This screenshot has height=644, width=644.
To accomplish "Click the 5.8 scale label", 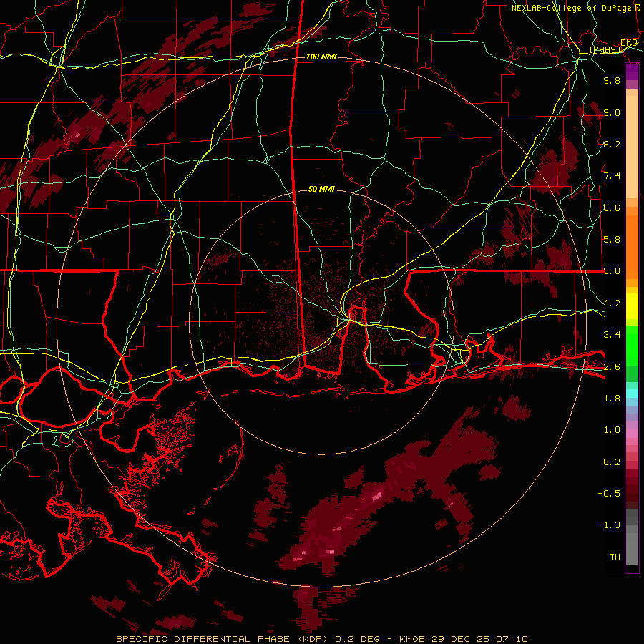I will [612, 240].
